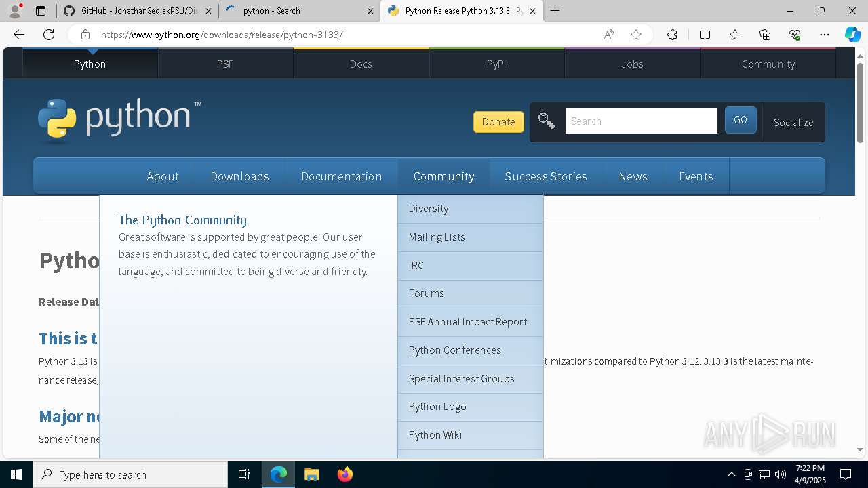Launch the Copilot sidebar icon
This screenshot has height=488, width=868.
coord(852,35)
